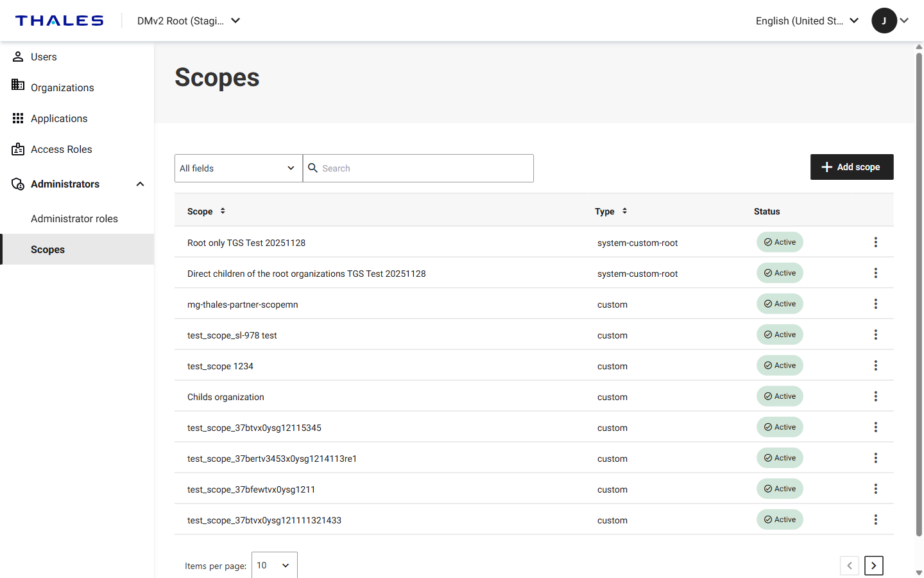This screenshot has height=578, width=924.
Task: Click 'test_scope 1234' scope name
Action: click(x=220, y=366)
